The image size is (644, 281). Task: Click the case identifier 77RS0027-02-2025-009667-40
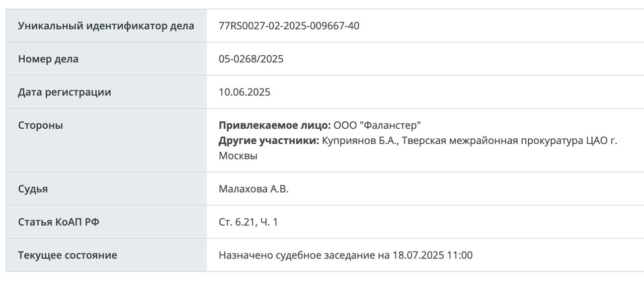pyautogui.click(x=289, y=26)
